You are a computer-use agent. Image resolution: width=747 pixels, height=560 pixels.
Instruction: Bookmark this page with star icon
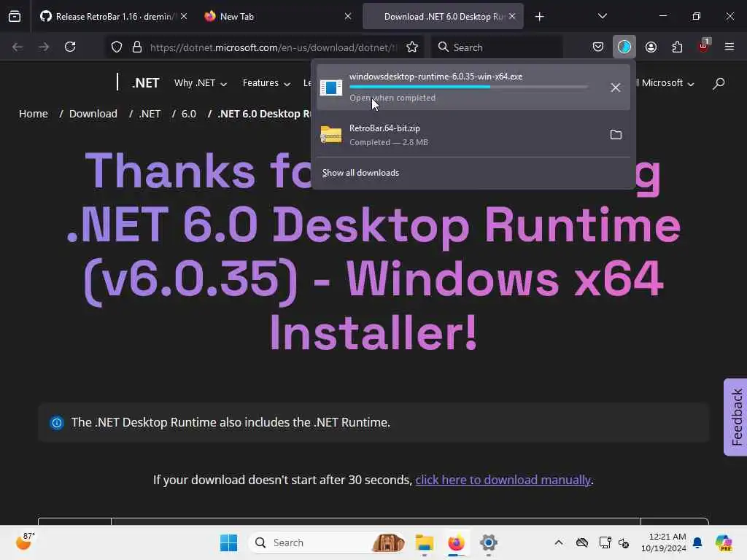point(412,47)
